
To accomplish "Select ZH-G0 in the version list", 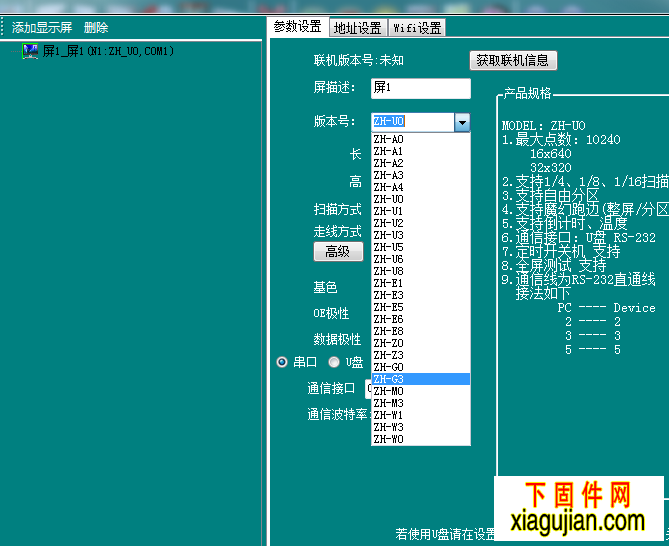I will [x=421, y=367].
